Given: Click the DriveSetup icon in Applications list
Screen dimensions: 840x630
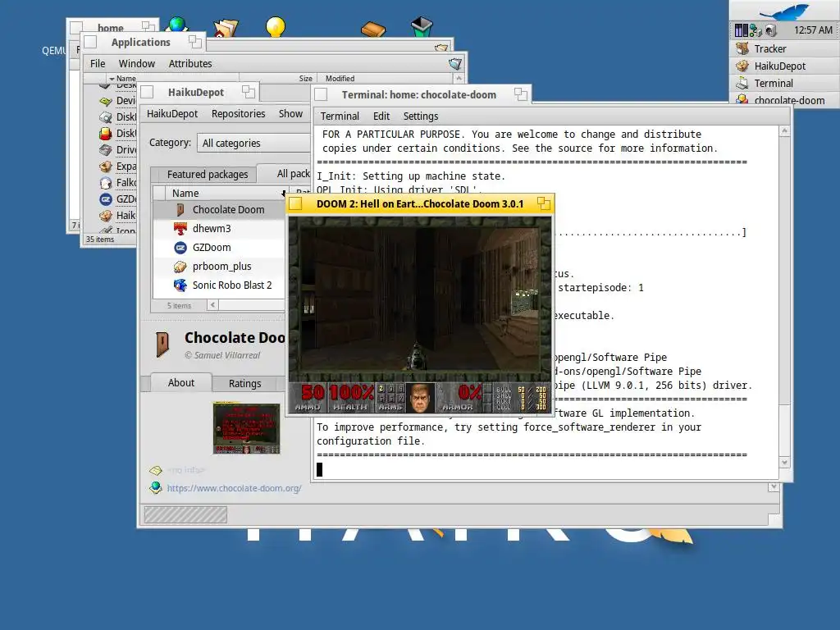Looking at the screenshot, I should pos(106,150).
